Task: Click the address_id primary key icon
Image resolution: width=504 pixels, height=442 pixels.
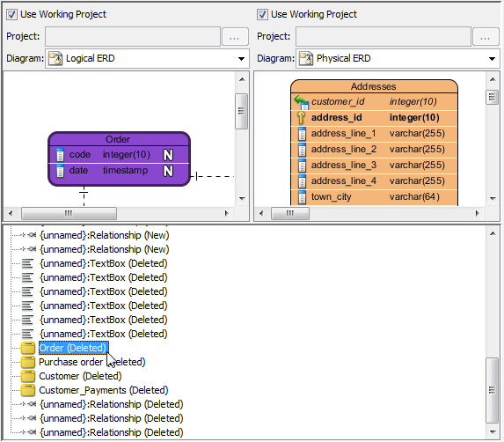Action: pyautogui.click(x=301, y=118)
